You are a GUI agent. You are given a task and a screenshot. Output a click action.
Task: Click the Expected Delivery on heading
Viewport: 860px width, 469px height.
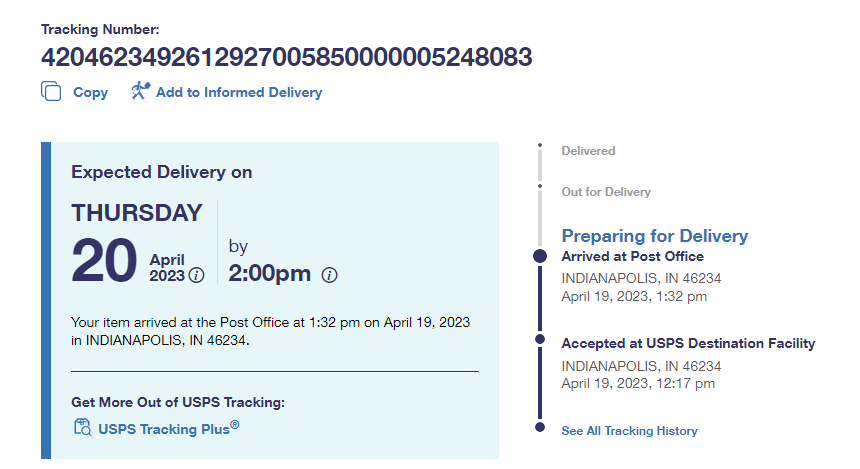click(x=161, y=172)
